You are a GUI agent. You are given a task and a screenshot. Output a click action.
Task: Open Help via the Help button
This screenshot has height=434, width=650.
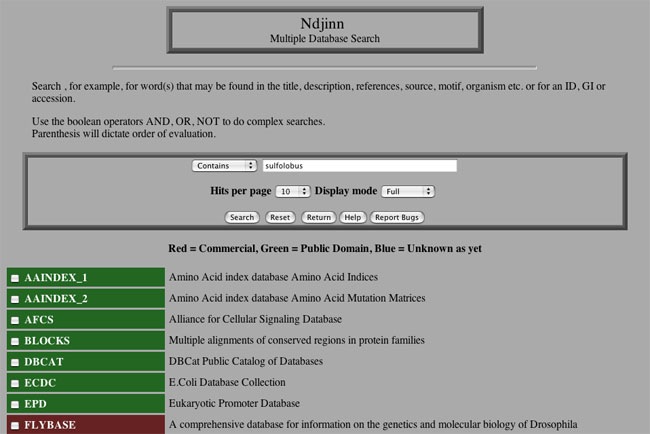[352, 217]
